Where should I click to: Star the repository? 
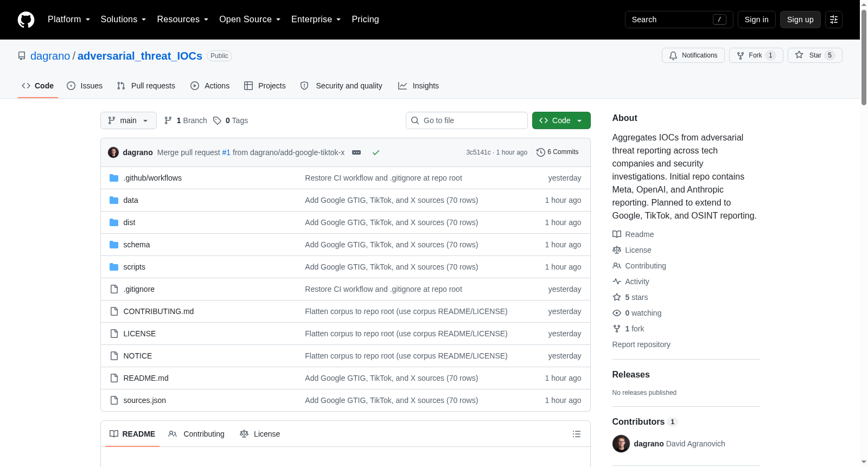(815, 55)
